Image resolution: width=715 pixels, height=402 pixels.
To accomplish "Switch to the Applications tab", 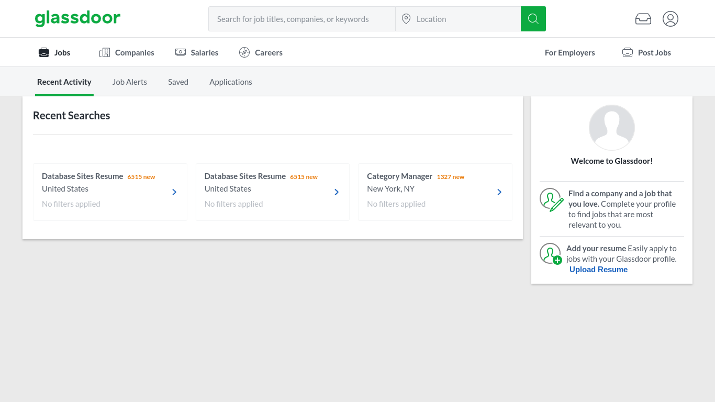I will coord(231,82).
